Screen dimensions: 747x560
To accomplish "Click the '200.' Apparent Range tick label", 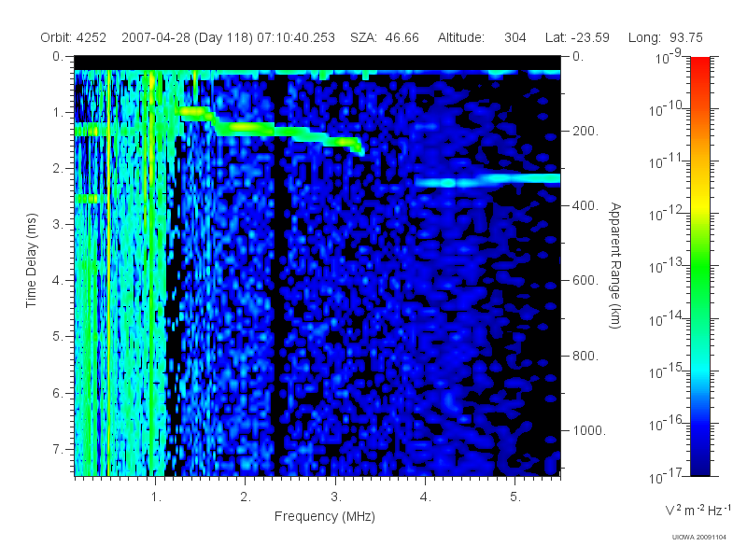I will pos(585,131).
